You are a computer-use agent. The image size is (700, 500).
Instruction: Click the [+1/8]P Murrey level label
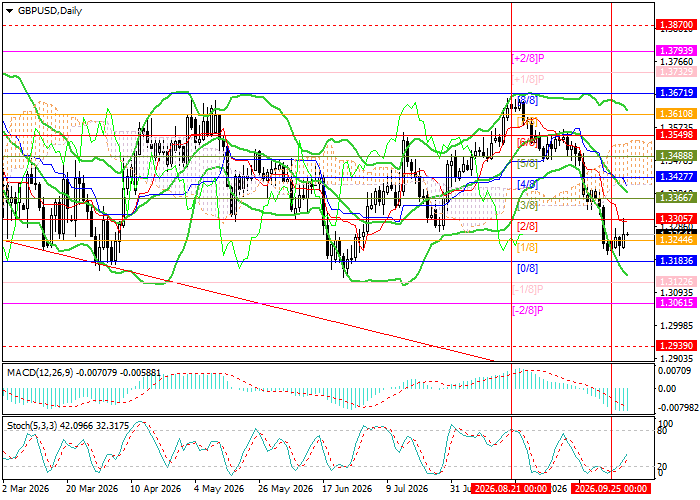click(528, 79)
